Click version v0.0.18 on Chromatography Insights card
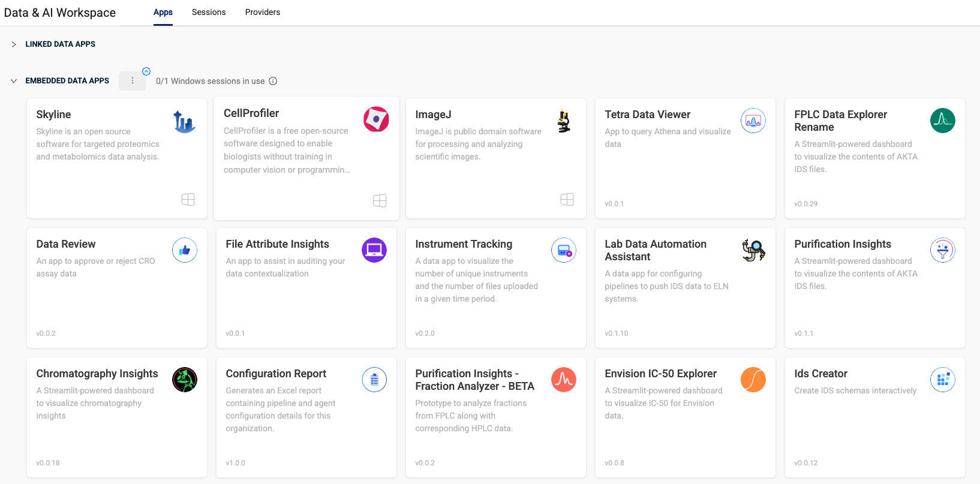980x484 pixels. (x=48, y=463)
